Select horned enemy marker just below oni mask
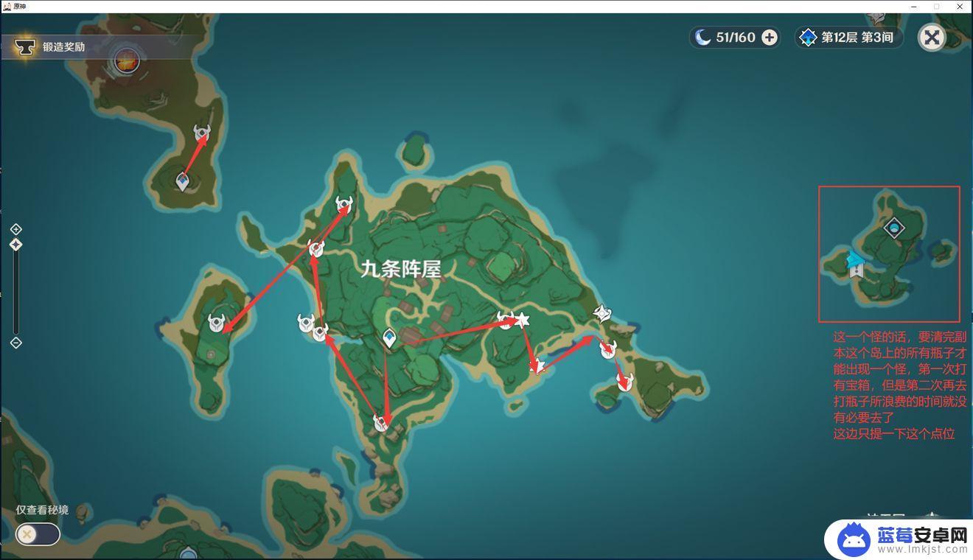Screen dimensions: 973x560 [x=608, y=350]
